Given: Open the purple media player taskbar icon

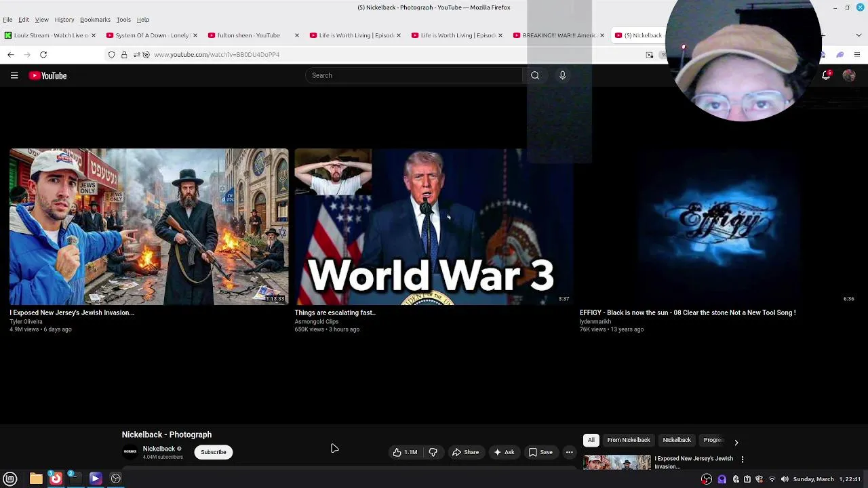Looking at the screenshot, I should click(x=95, y=479).
